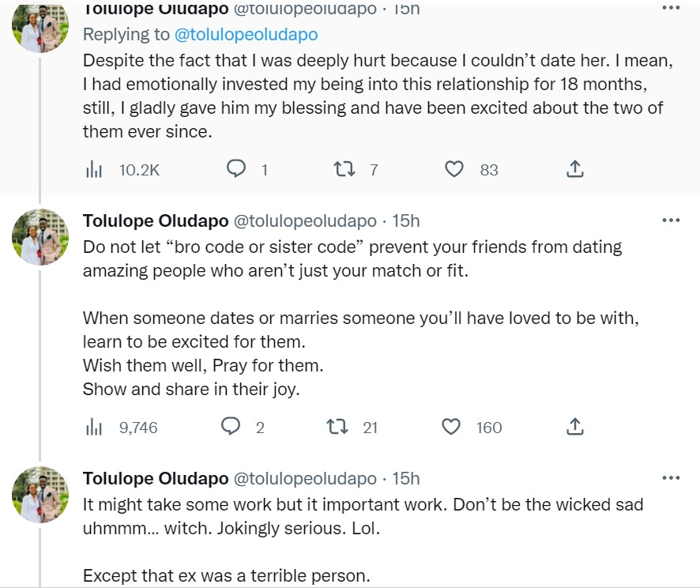The width and height of the screenshot is (700, 588).
Task: Open profile avatar beside the bro code tweet
Action: tap(40, 236)
